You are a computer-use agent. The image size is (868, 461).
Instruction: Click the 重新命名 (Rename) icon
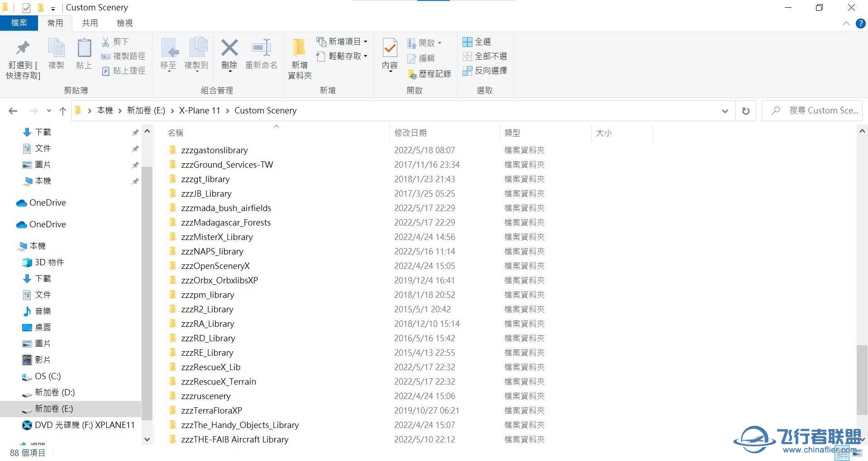(x=261, y=53)
